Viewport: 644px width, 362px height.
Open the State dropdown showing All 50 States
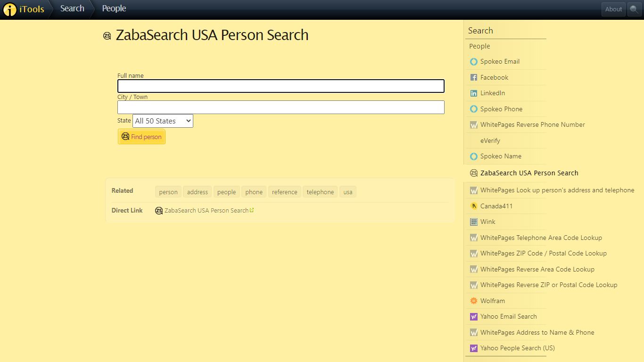click(x=163, y=121)
